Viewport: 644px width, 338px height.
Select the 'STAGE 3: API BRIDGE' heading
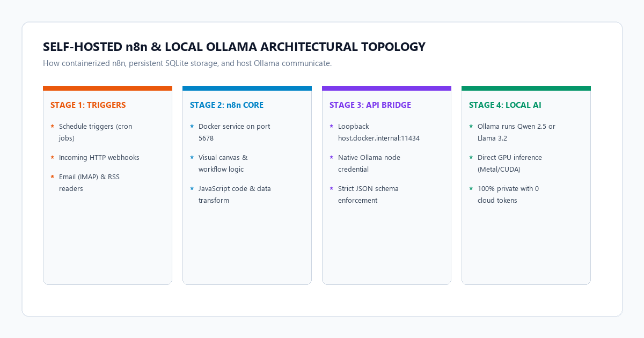coord(370,105)
